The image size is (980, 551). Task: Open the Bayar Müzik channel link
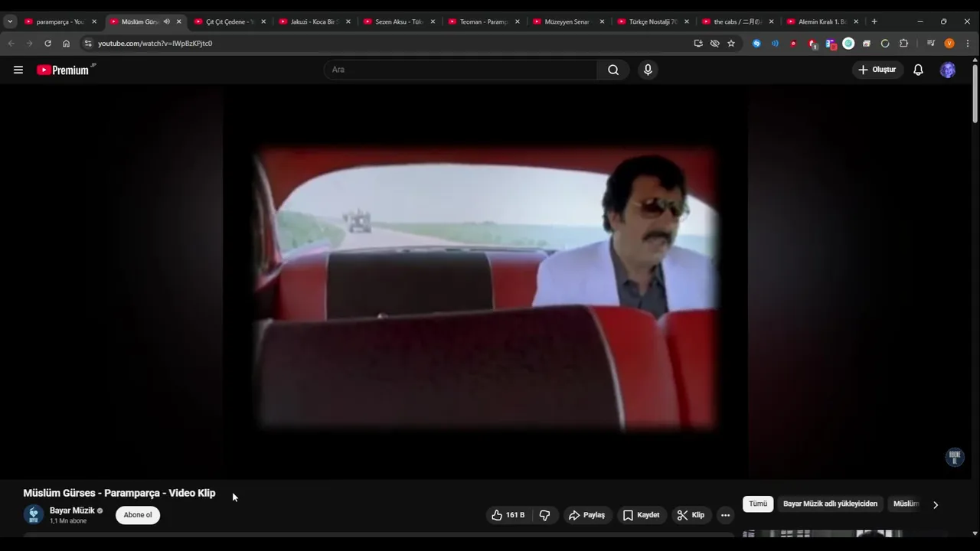[x=72, y=510]
